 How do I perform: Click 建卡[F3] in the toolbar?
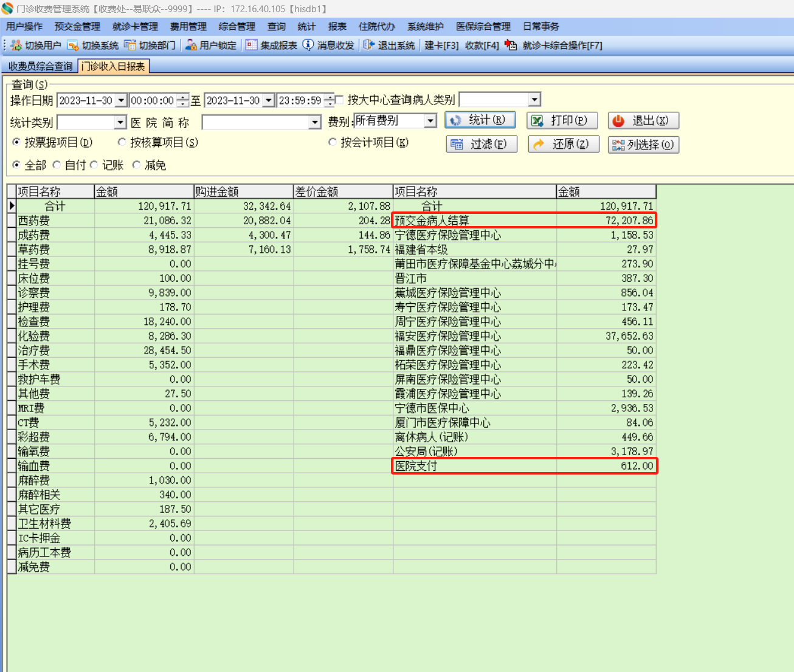pyautogui.click(x=441, y=46)
